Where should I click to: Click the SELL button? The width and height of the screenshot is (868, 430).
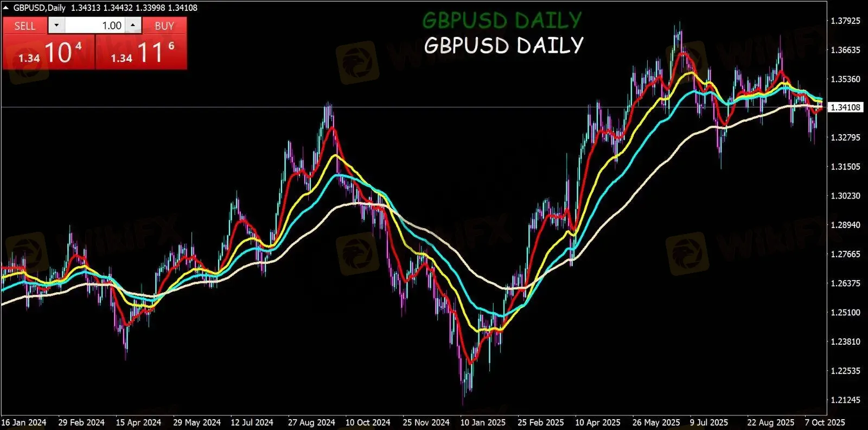point(25,26)
